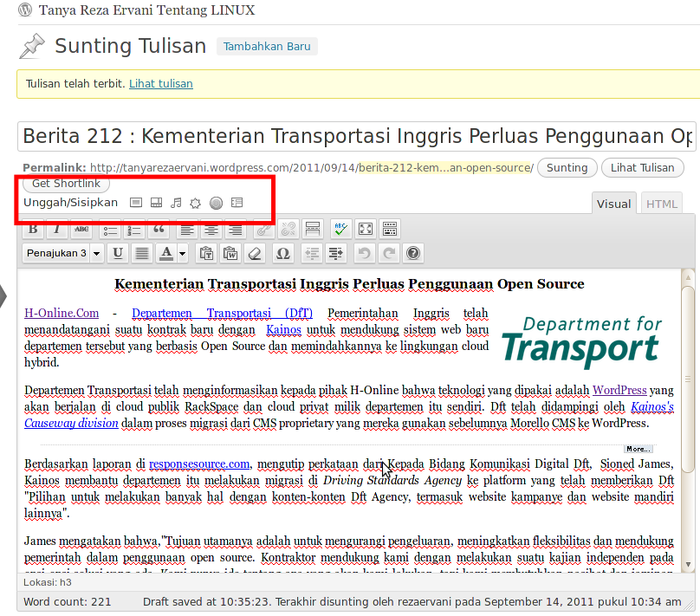Image resolution: width=700 pixels, height=616 pixels.
Task: Open the Penajukan 3 format dropdown
Action: [63, 253]
